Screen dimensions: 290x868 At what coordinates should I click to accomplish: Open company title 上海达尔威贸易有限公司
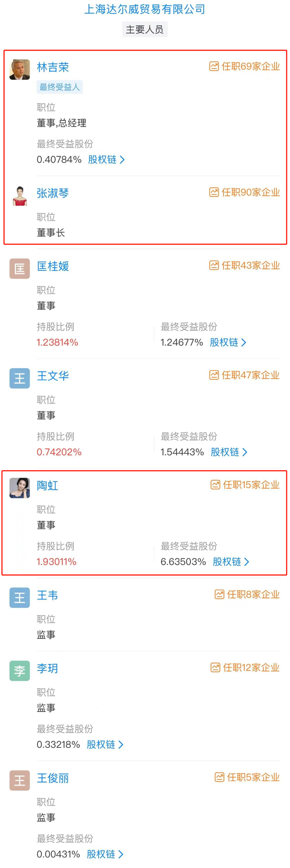pos(145,9)
